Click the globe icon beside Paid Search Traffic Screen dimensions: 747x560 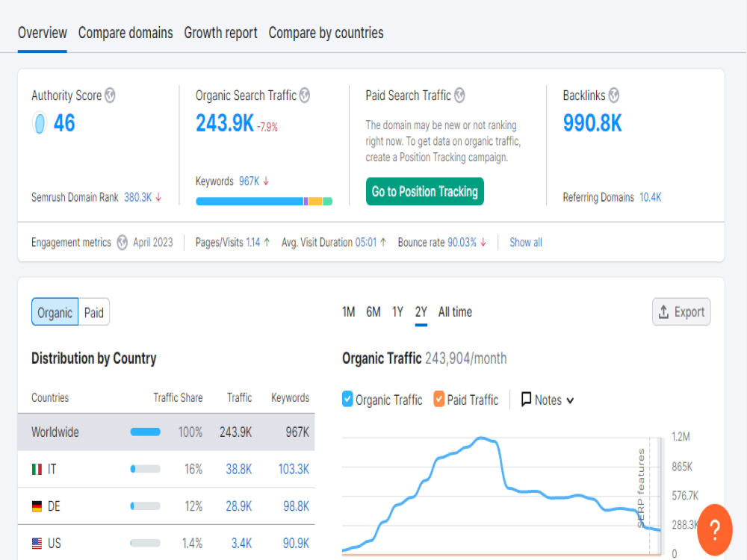(x=459, y=96)
